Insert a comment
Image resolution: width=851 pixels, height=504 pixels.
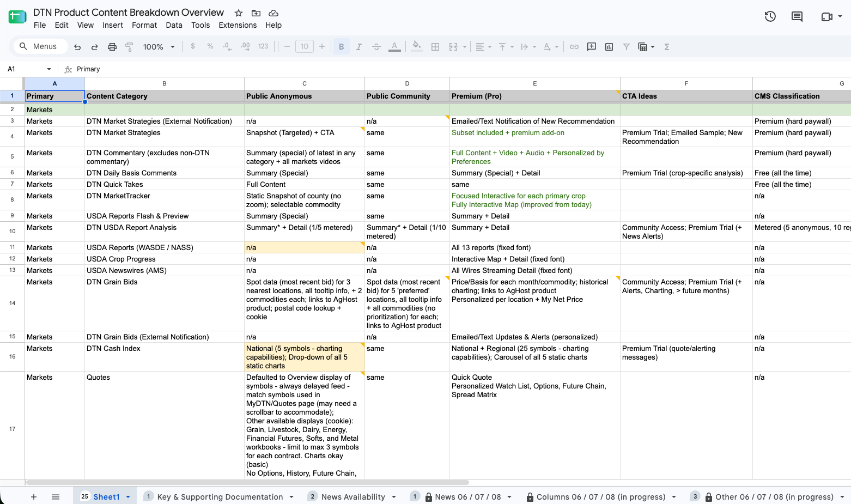[592, 47]
